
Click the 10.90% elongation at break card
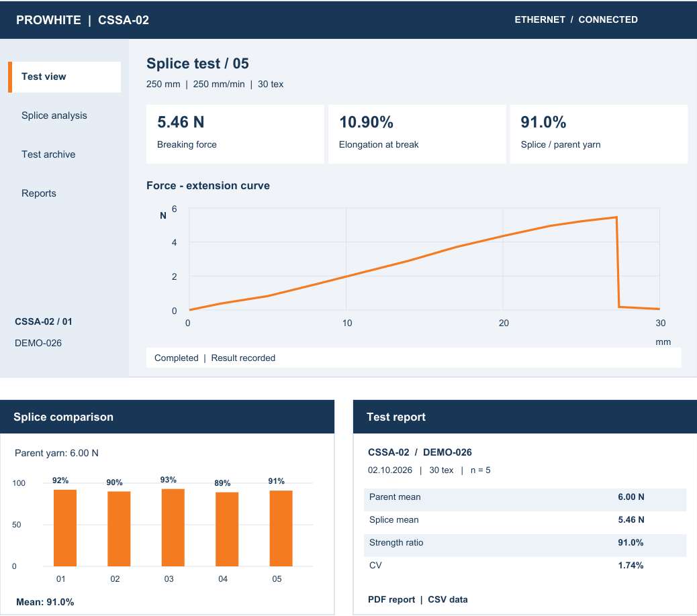pyautogui.click(x=417, y=134)
